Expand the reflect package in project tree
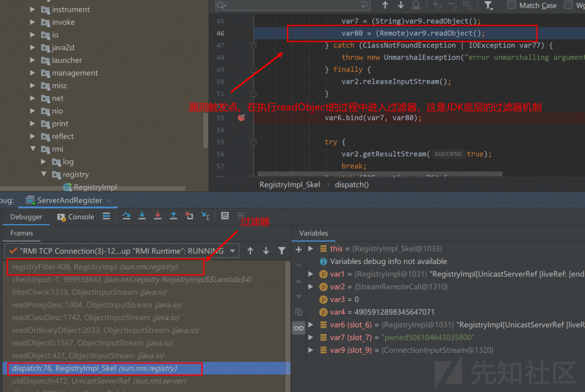585x392 pixels. coord(33,136)
